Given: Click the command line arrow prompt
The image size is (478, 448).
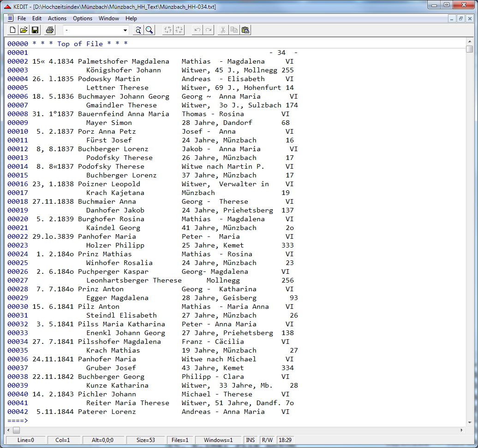Looking at the screenshot, I should pos(18,420).
